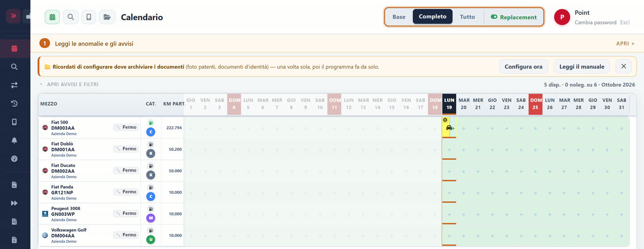Click the fast-forward icon in the sidebar

(14, 203)
